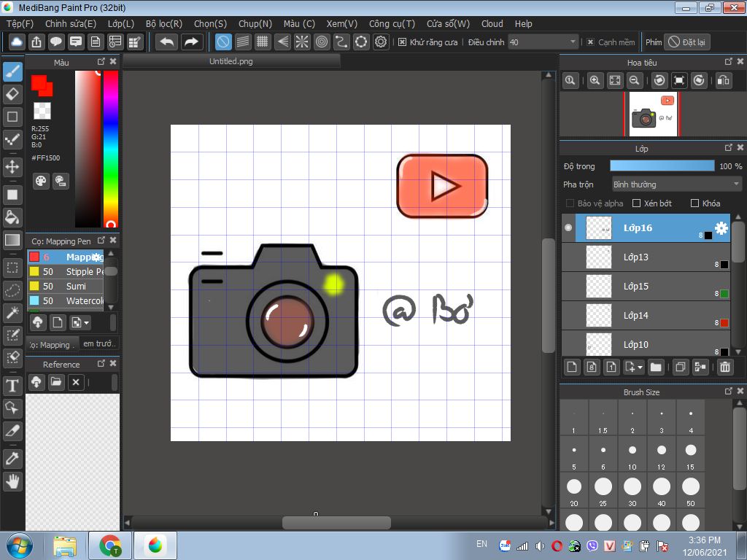This screenshot has width=747, height=560.
Task: Select the Eraser tool
Action: [12, 94]
